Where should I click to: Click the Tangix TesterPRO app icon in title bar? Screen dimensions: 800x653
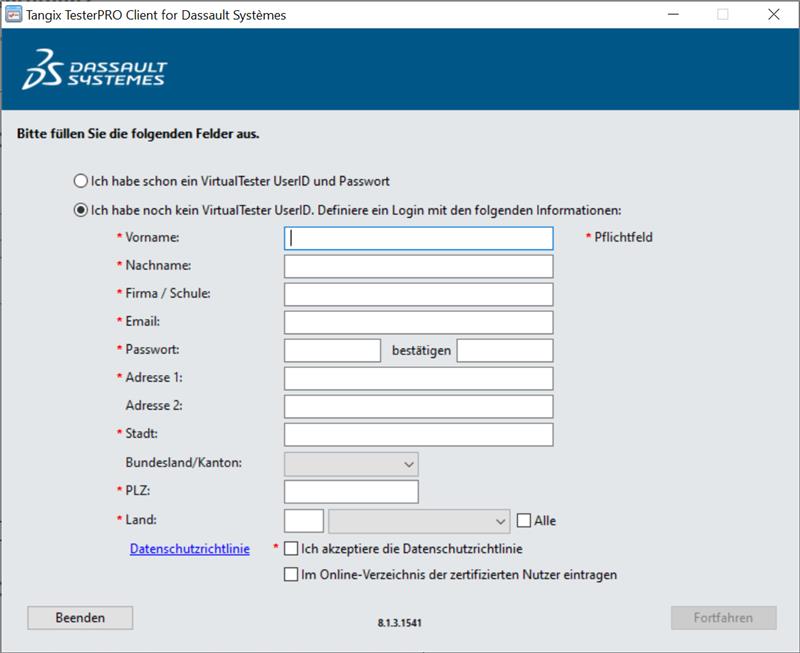point(13,14)
